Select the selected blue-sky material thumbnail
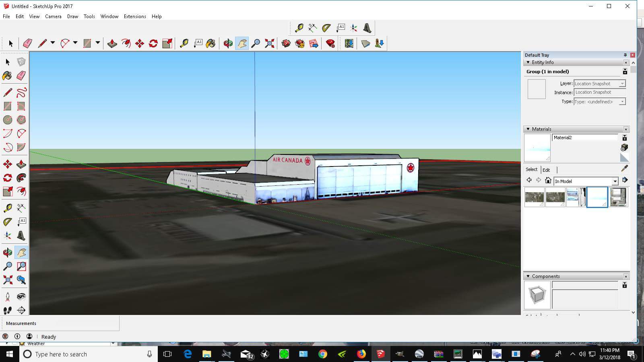The width and height of the screenshot is (644, 362). (x=597, y=197)
